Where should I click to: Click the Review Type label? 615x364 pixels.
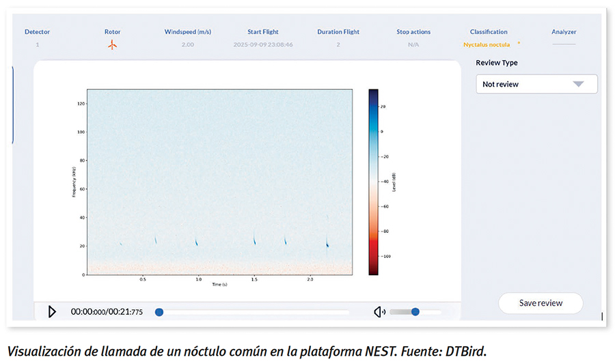click(497, 63)
